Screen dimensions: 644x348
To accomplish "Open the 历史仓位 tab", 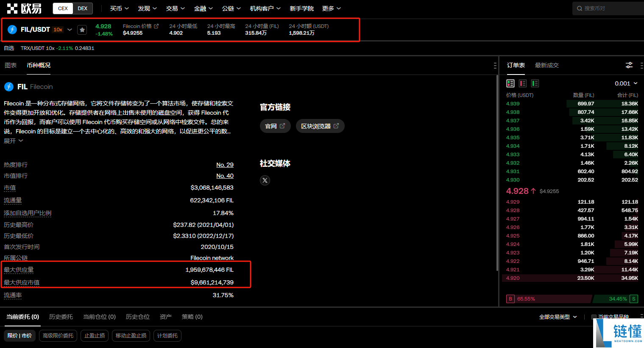I will [138, 317].
